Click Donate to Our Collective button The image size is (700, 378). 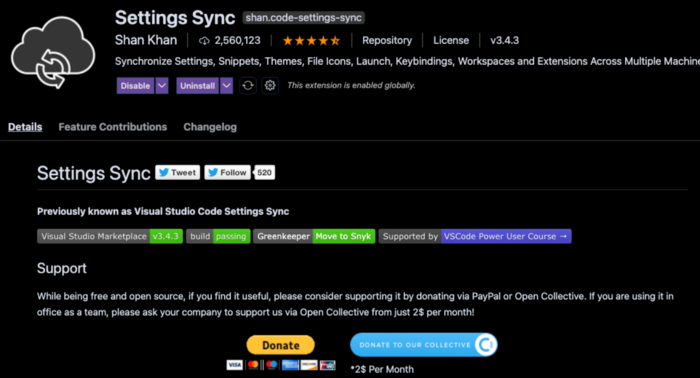[x=424, y=345]
